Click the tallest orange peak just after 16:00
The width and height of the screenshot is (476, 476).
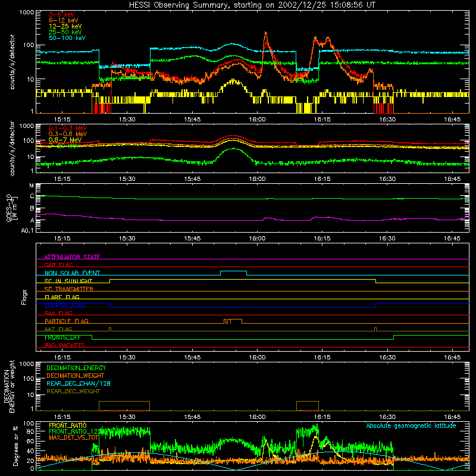tap(266, 33)
